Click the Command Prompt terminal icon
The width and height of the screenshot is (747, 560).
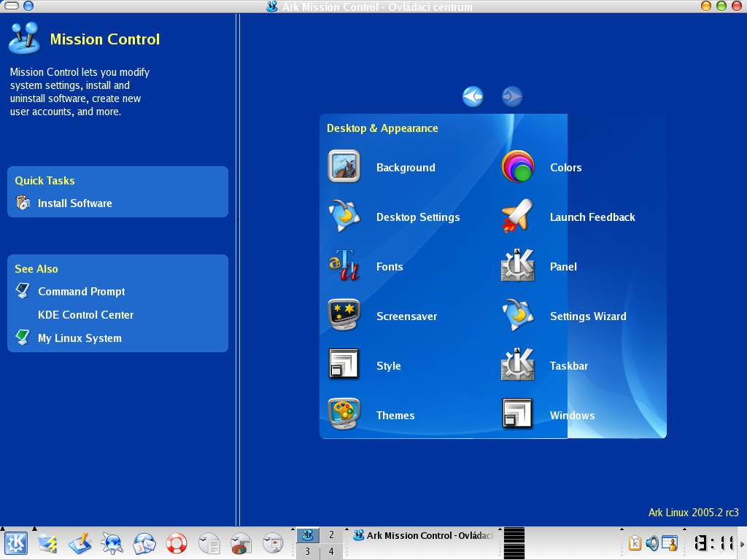pos(23,290)
